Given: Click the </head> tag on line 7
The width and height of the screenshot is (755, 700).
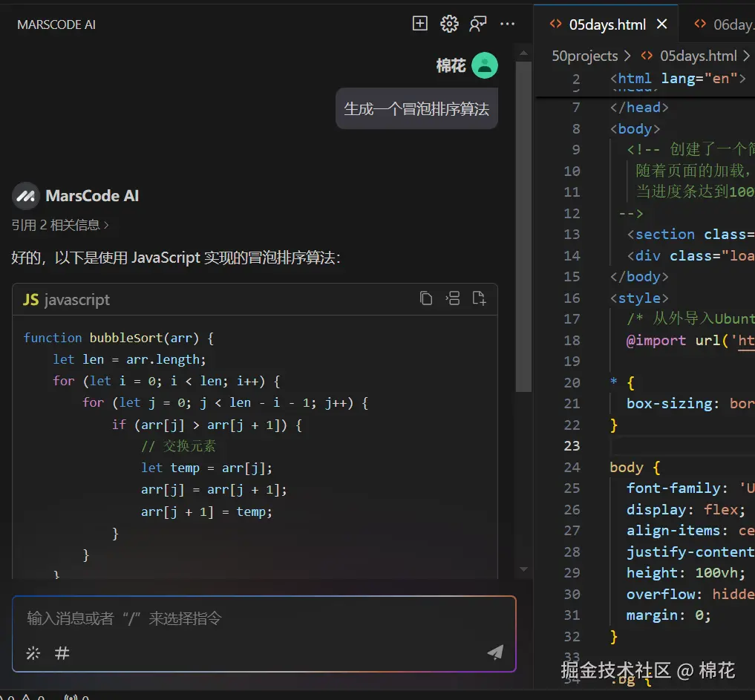Looking at the screenshot, I should click(x=639, y=108).
